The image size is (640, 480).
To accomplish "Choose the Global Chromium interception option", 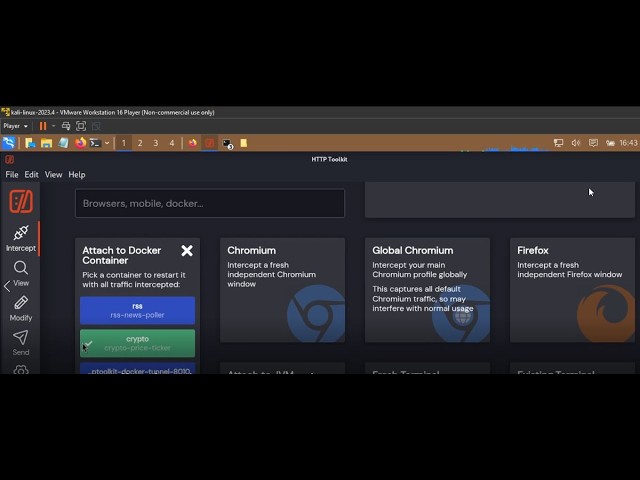I will [x=427, y=290].
